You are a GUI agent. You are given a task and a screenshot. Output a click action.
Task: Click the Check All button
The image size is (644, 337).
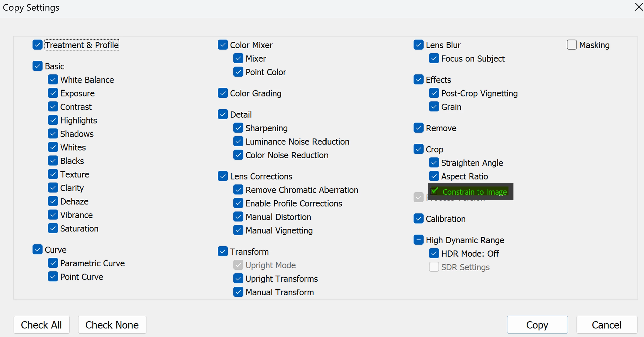(42, 325)
